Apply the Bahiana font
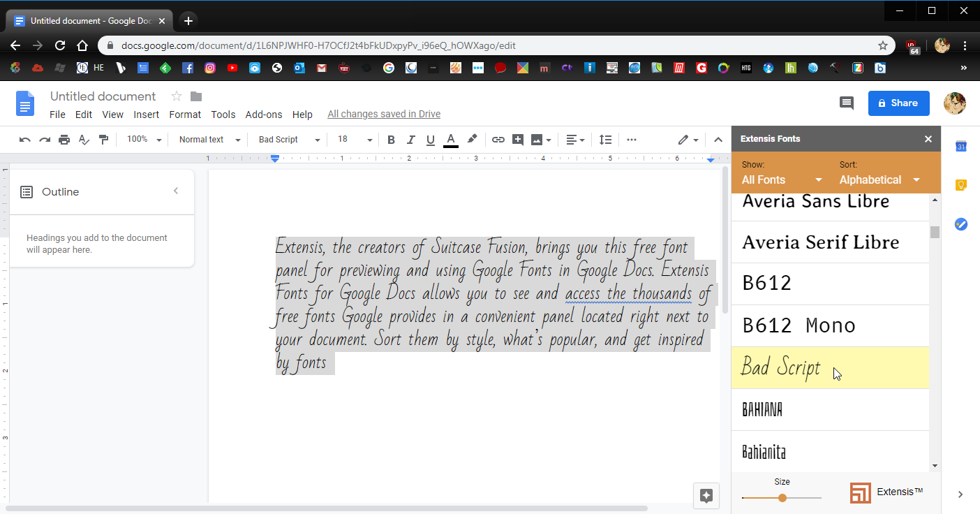This screenshot has height=514, width=980. 830,410
